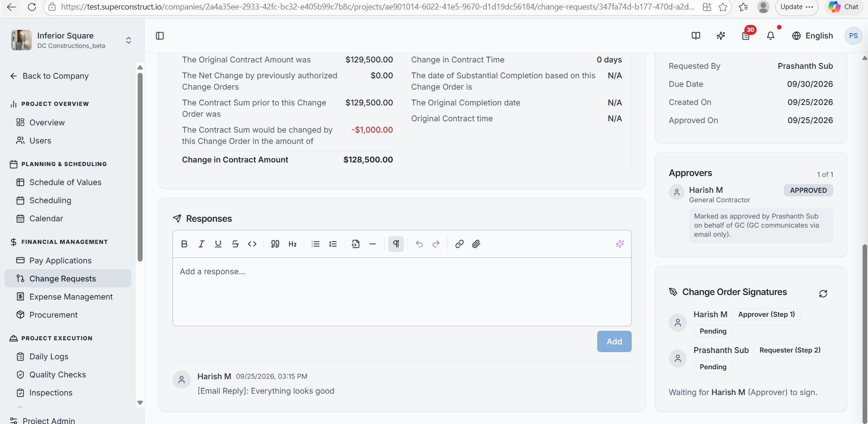Insert a bulleted list
The height and width of the screenshot is (424, 868).
(316, 244)
